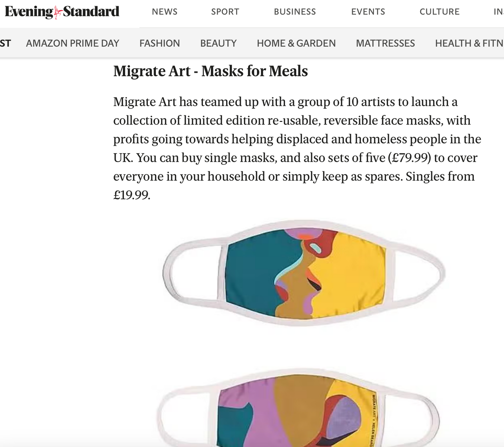Navigate to the Culture section
504x447 pixels.
click(x=439, y=12)
